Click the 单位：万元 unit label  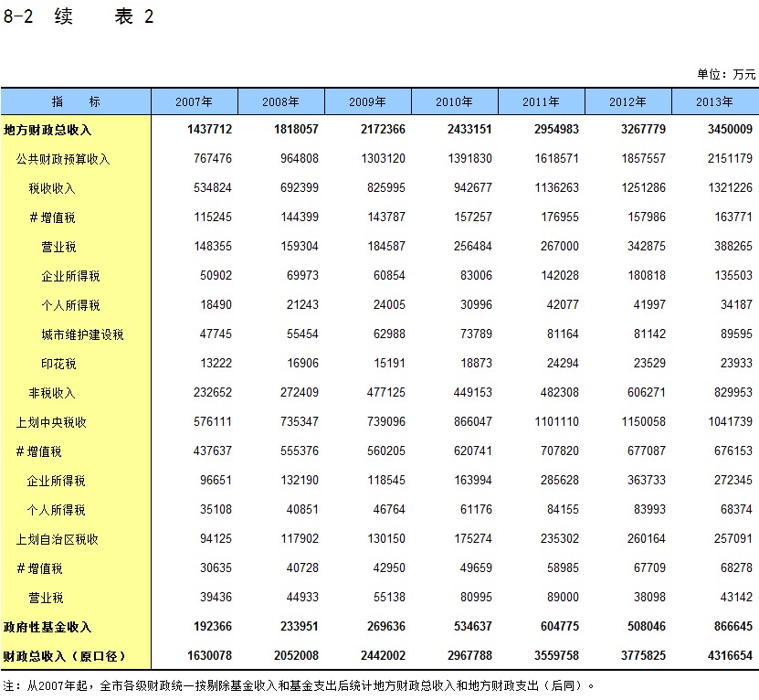tap(726, 74)
